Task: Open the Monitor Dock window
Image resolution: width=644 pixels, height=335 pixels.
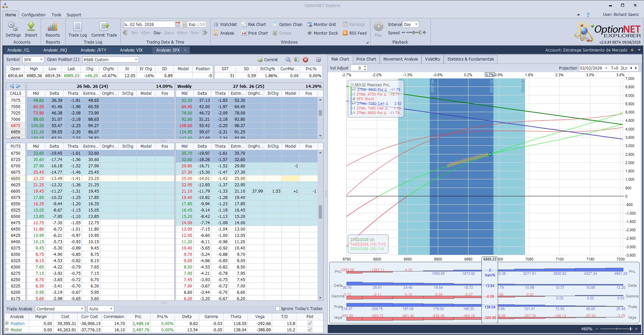Action: (322, 33)
